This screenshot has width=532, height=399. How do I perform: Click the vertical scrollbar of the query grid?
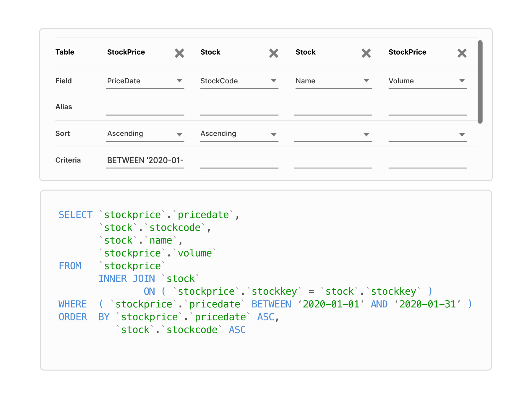(480, 82)
